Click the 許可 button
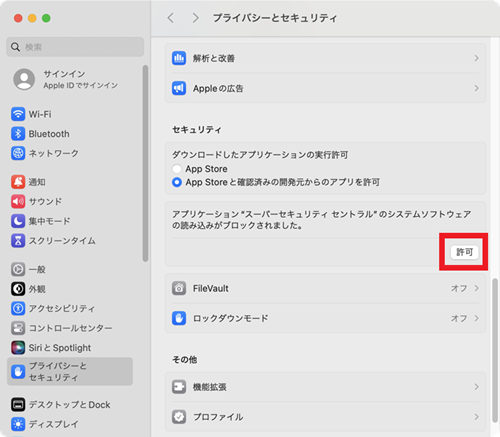This screenshot has height=437, width=500. [x=464, y=252]
